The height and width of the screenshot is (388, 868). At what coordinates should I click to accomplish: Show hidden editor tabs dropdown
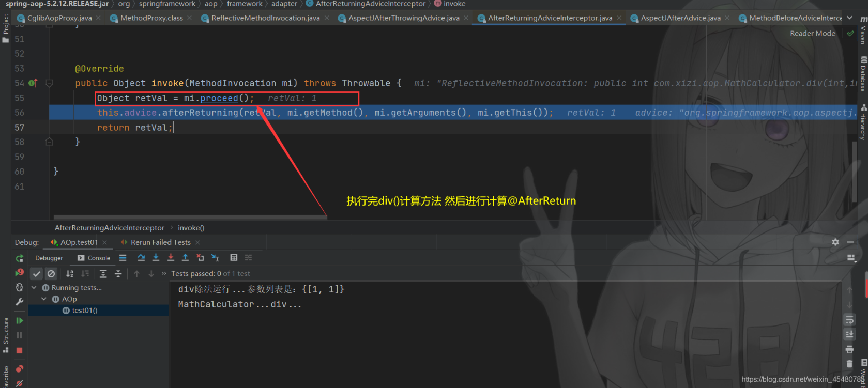tap(849, 18)
